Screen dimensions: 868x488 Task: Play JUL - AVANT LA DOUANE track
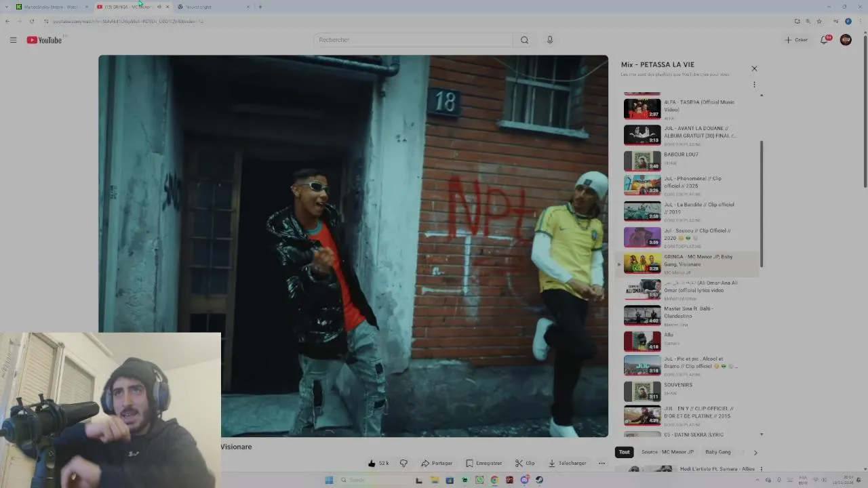[688, 135]
